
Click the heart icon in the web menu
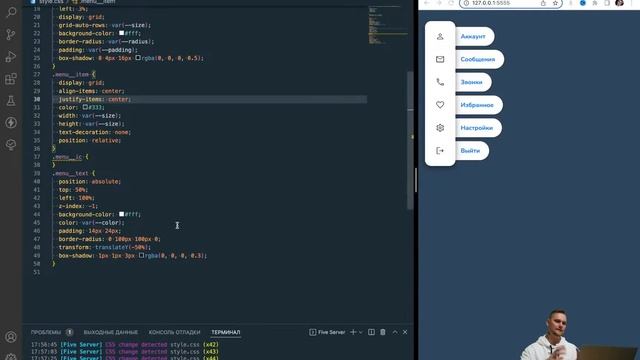[440, 105]
